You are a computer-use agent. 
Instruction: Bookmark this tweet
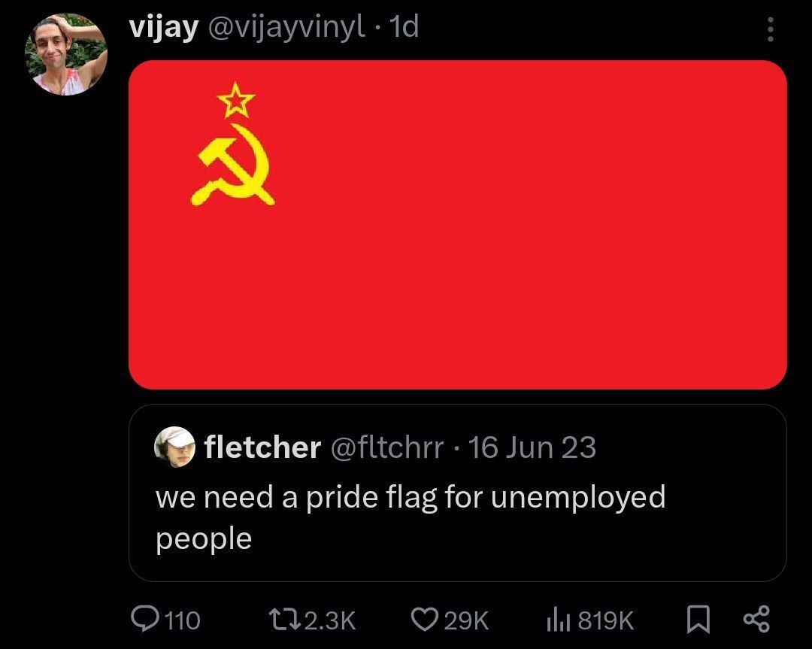[698, 620]
